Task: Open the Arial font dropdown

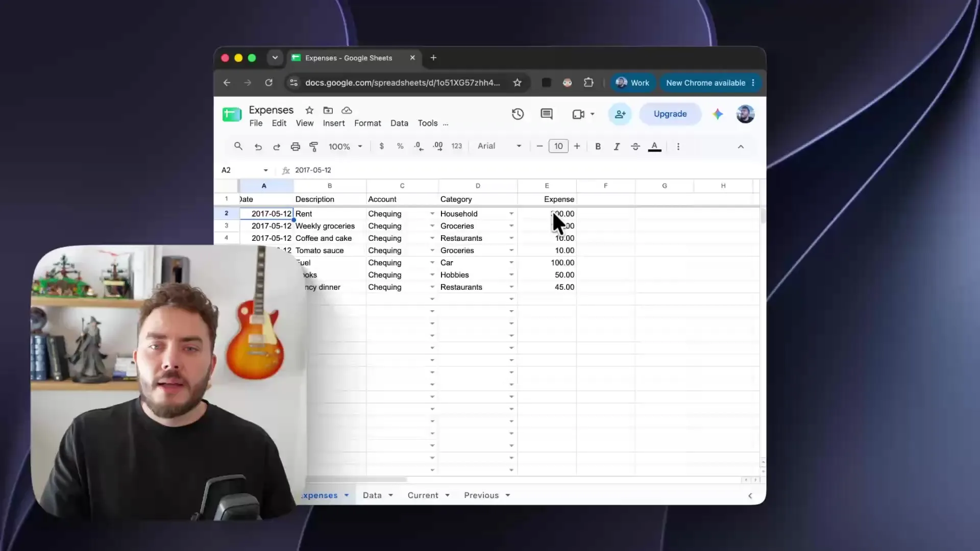Action: (499, 146)
